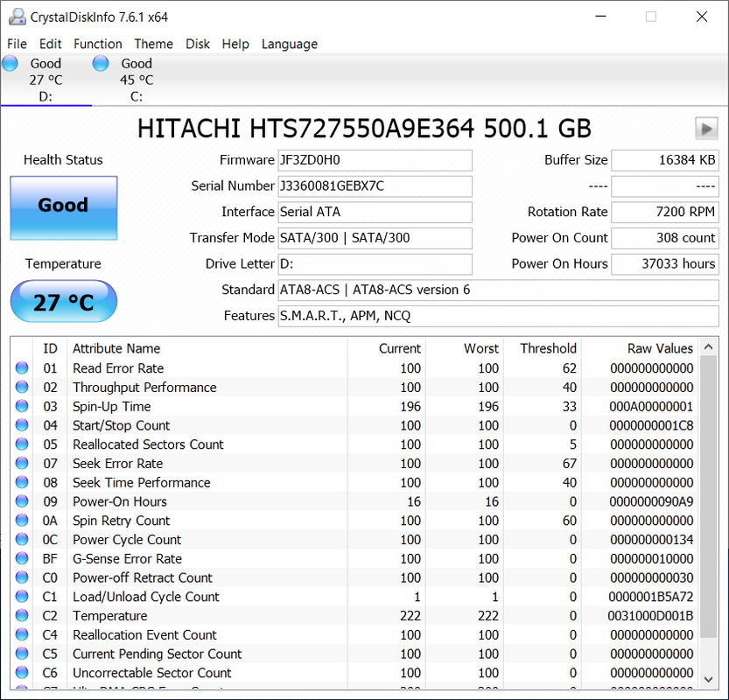Viewport: 729px width, 700px height.
Task: Open the Help menu
Action: (235, 44)
